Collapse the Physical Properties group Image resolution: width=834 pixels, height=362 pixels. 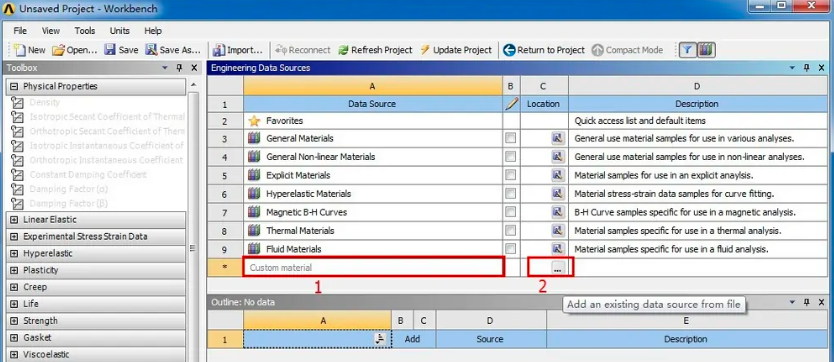[14, 86]
